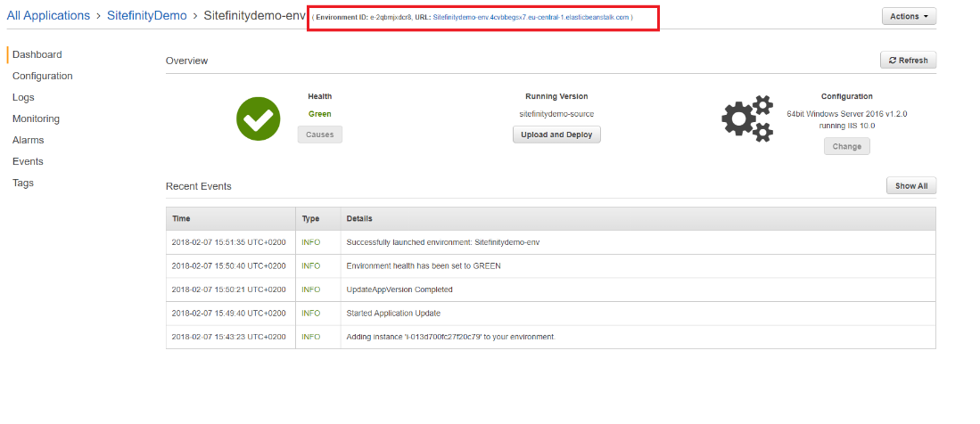This screenshot has width=980, height=424.
Task: Click the Change configuration button
Action: pyautogui.click(x=846, y=146)
